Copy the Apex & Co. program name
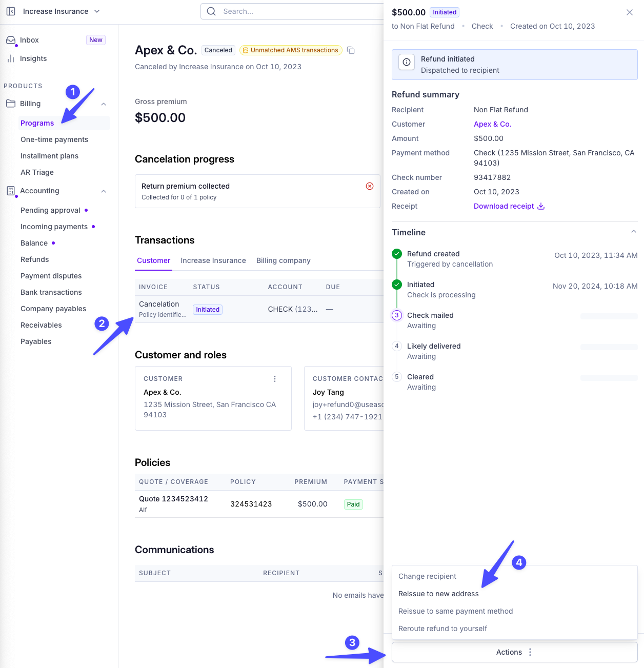The height and width of the screenshot is (668, 644). pyautogui.click(x=351, y=50)
